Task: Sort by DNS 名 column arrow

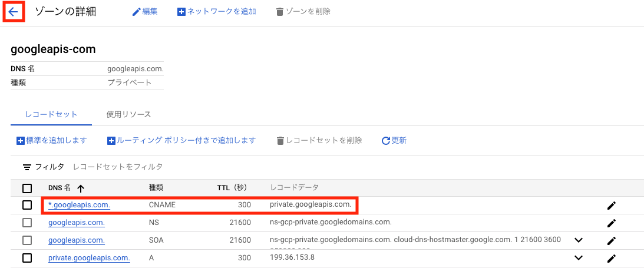Action: pyautogui.click(x=81, y=188)
